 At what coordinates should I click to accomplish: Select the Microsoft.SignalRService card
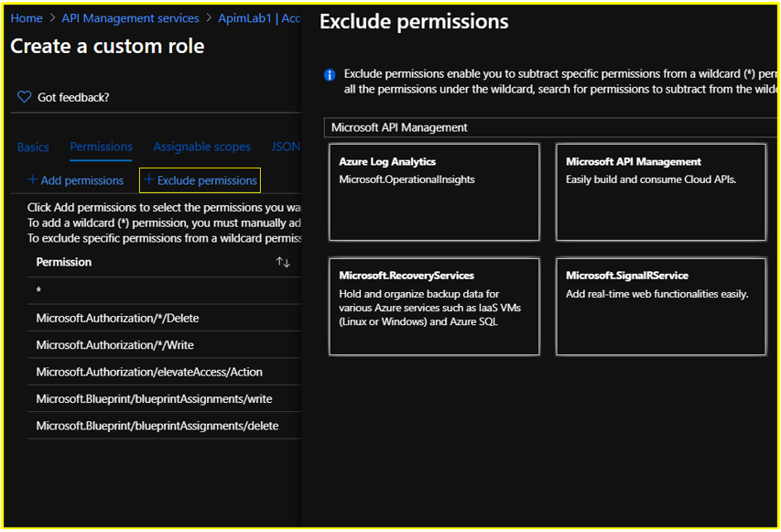661,307
